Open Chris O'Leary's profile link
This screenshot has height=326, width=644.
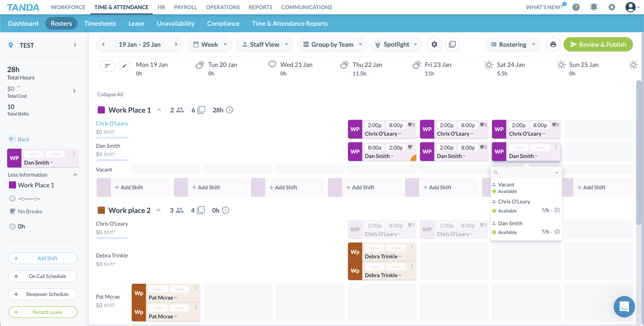pos(112,123)
